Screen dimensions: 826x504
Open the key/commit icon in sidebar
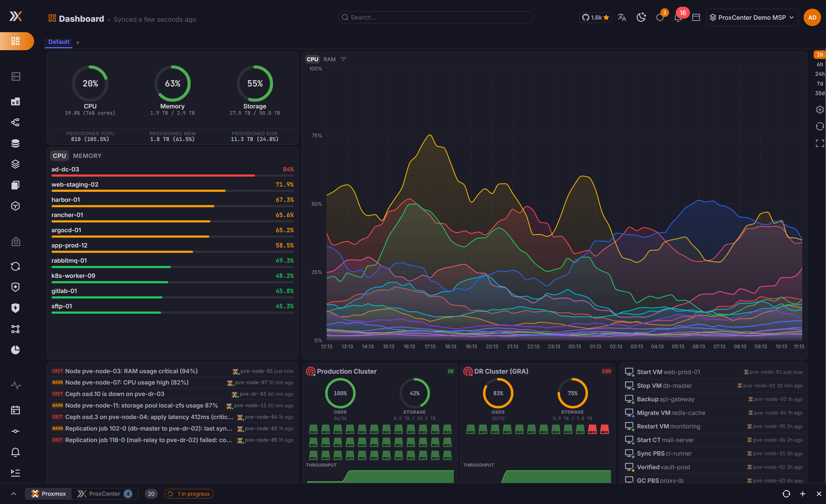(15, 431)
